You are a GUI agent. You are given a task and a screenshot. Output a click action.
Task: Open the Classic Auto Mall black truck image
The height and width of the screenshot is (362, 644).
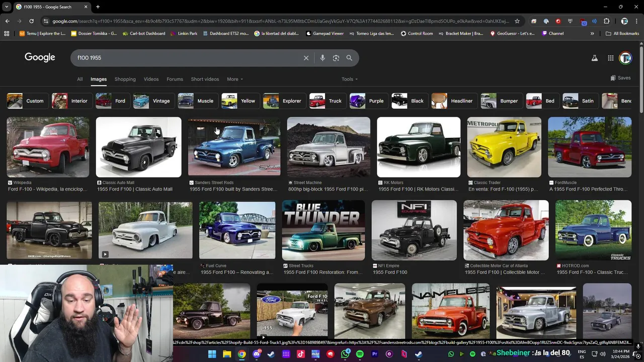(138, 147)
